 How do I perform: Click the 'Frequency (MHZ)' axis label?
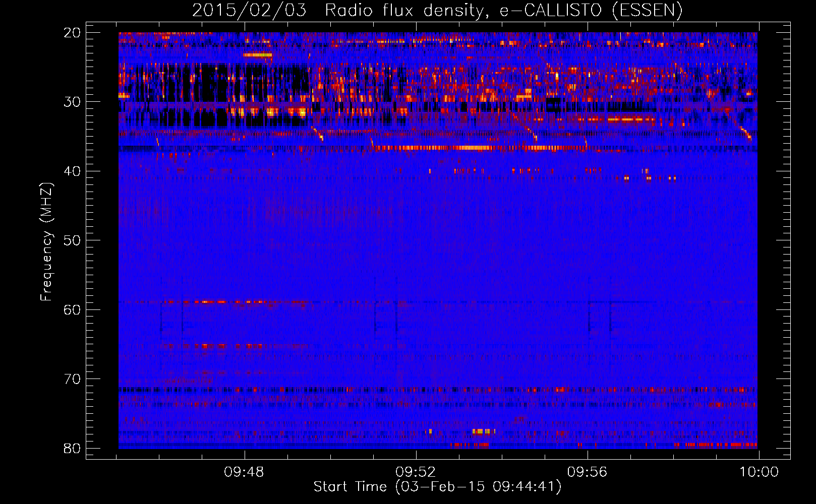(46, 242)
